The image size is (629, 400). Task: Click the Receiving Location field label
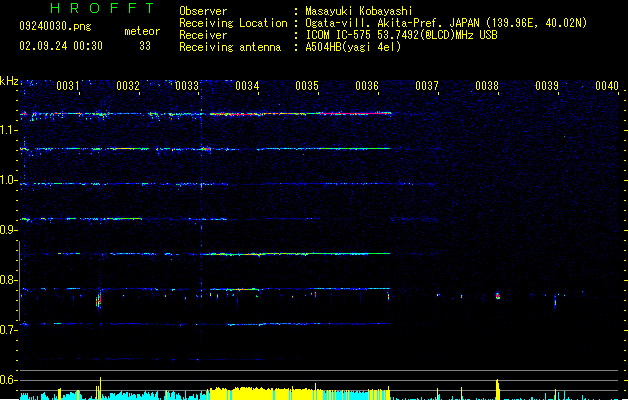[x=233, y=23]
